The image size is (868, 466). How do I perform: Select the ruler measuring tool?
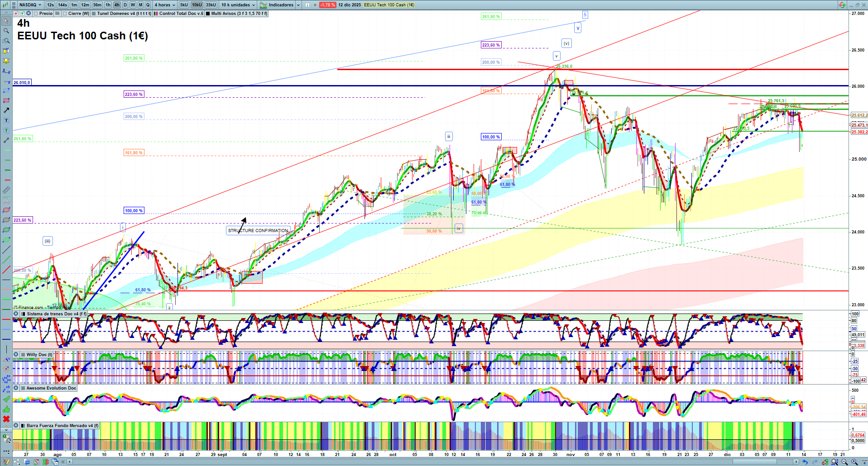coord(6,190)
